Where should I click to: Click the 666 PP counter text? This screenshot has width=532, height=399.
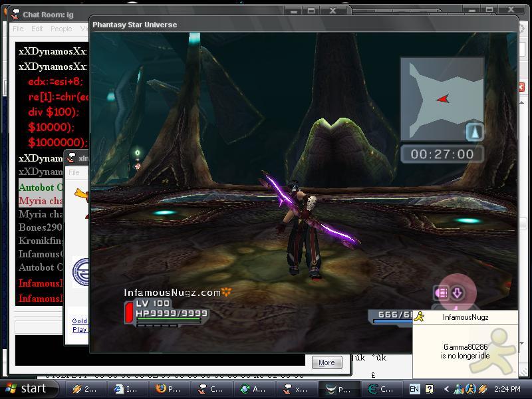tap(395, 315)
